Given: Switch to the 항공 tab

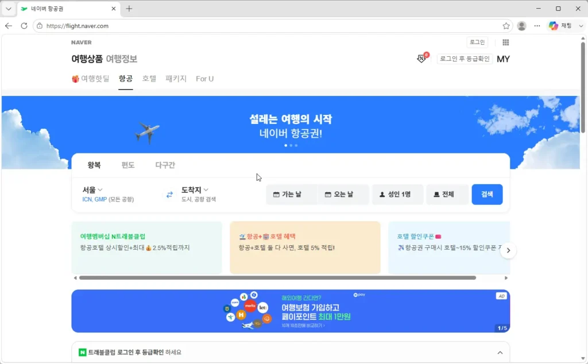Looking at the screenshot, I should (126, 78).
